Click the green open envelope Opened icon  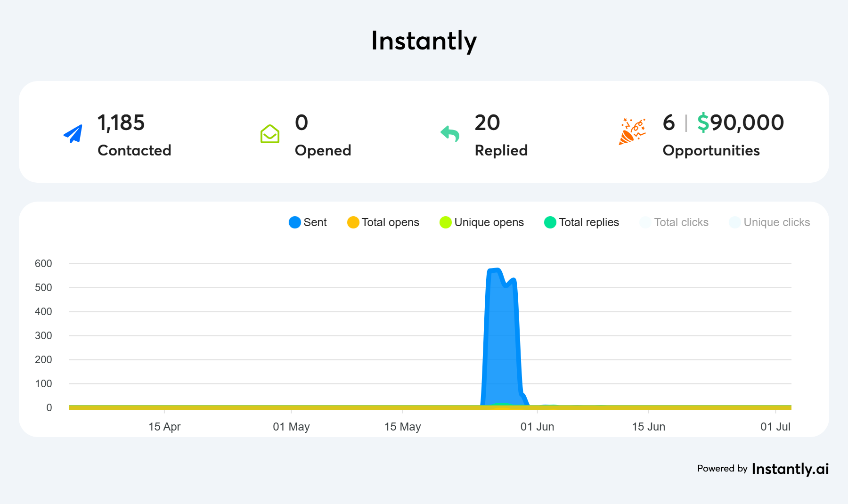[x=270, y=134]
